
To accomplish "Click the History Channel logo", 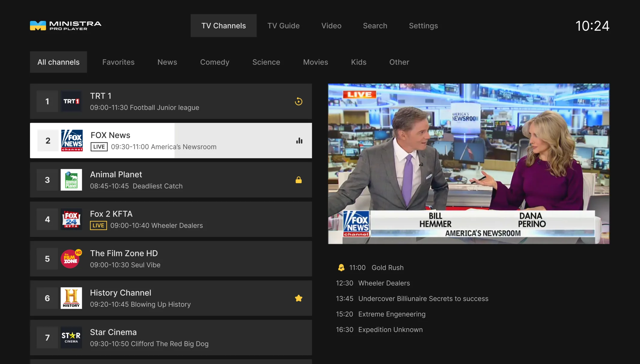I will (x=71, y=298).
